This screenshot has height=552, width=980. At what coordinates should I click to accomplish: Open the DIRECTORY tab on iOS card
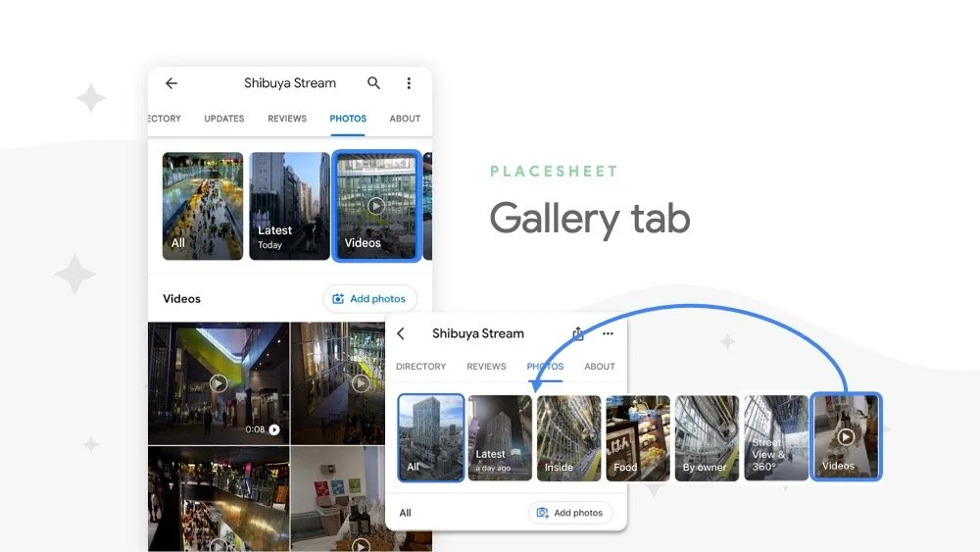pyautogui.click(x=420, y=367)
